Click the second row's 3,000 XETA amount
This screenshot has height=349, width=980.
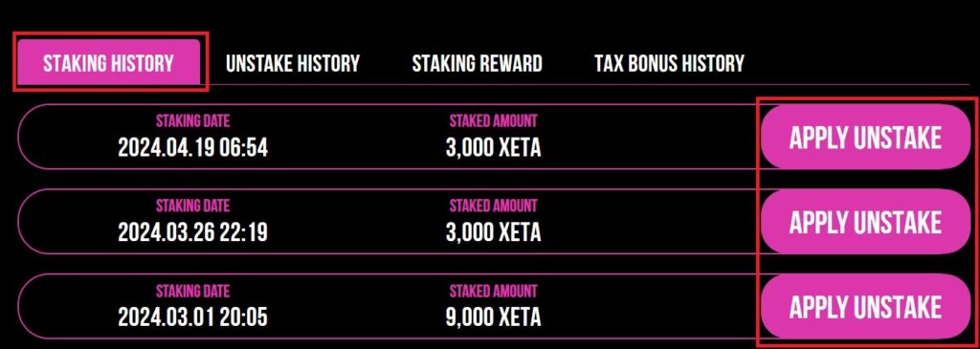(x=493, y=233)
